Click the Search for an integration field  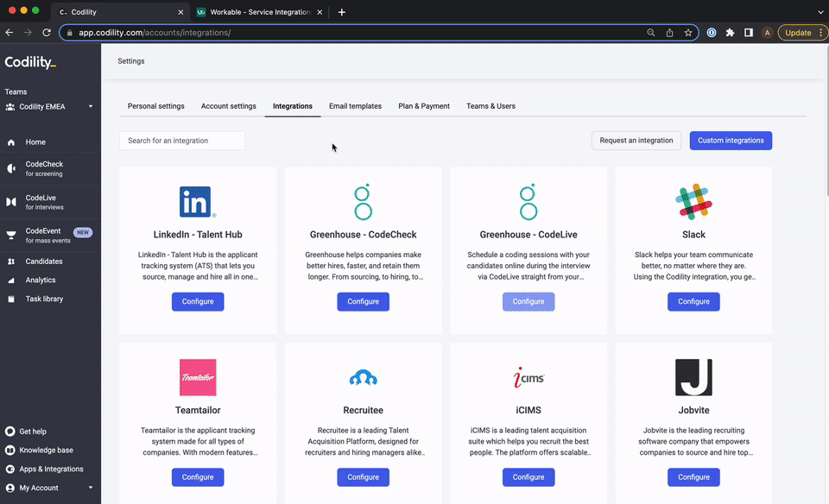(182, 141)
